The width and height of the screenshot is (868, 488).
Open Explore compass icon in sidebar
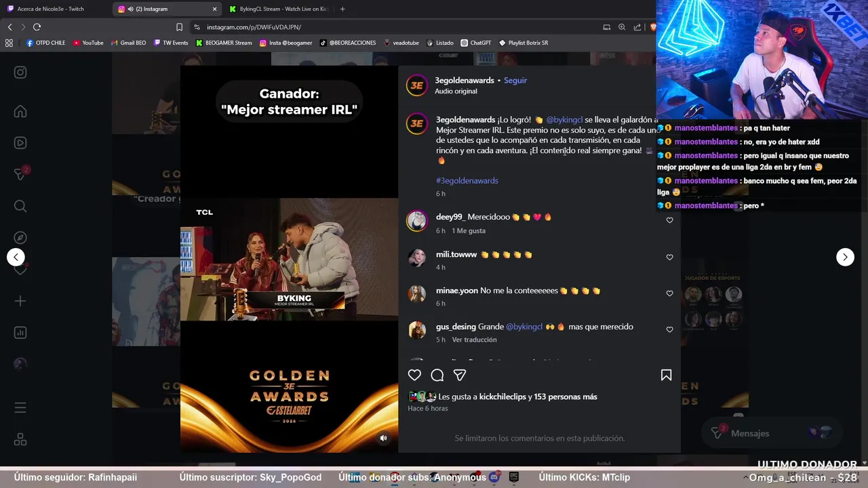pos(20,237)
